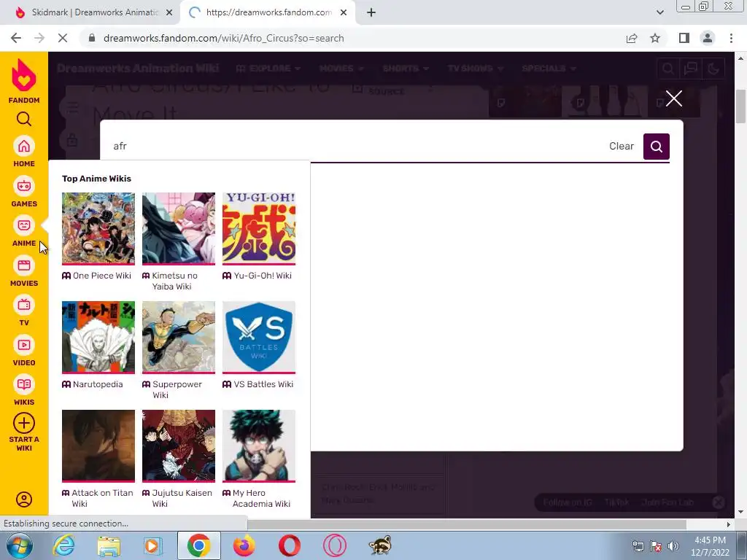Open Firefox from taskbar
This screenshot has height=560, width=747.
coord(244,545)
